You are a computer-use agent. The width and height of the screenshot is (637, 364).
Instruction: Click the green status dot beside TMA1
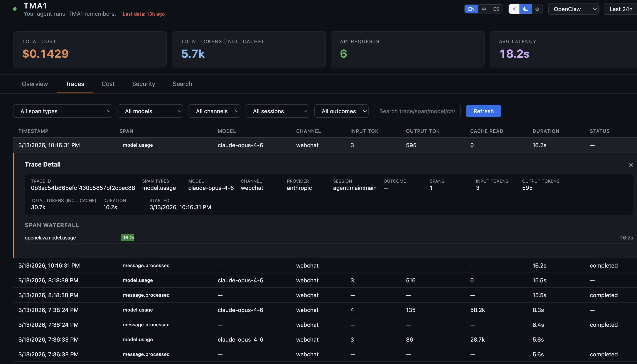[x=15, y=9]
